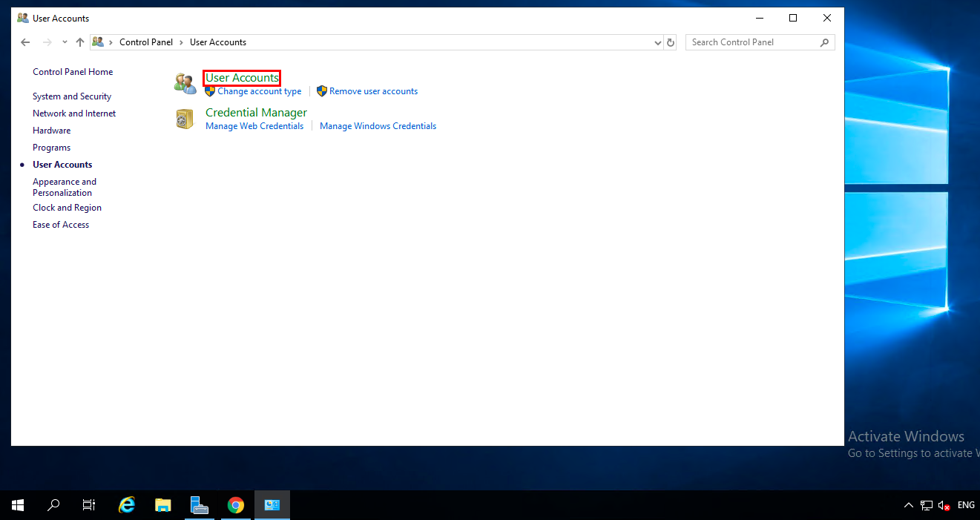Open Task View on the taskbar
980x520 pixels.
[89, 505]
